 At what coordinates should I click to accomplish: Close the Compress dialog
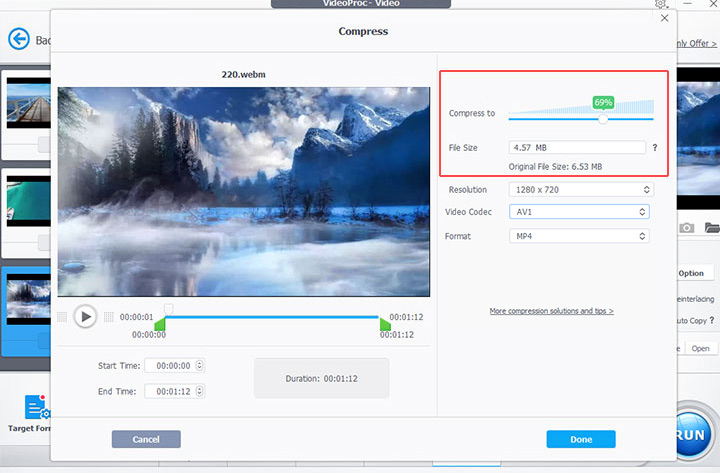coord(664,18)
